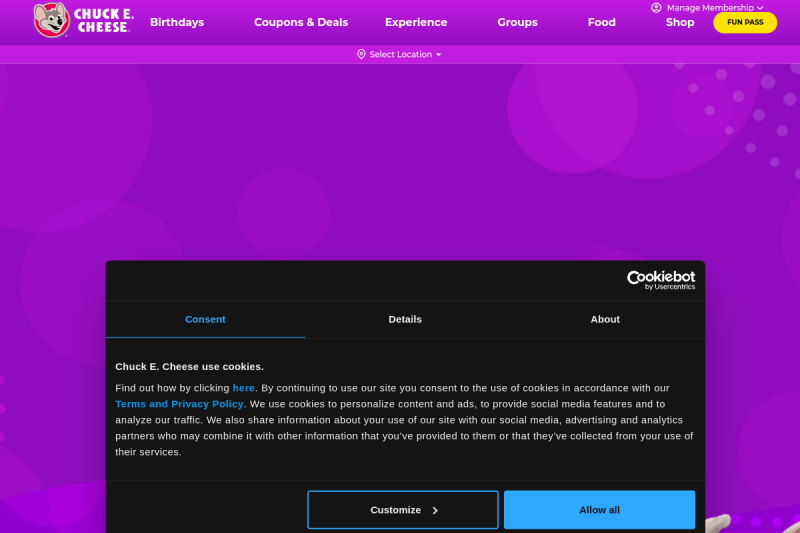
Task: Click the Cookiebot by Usercentrics logo
Action: click(661, 280)
